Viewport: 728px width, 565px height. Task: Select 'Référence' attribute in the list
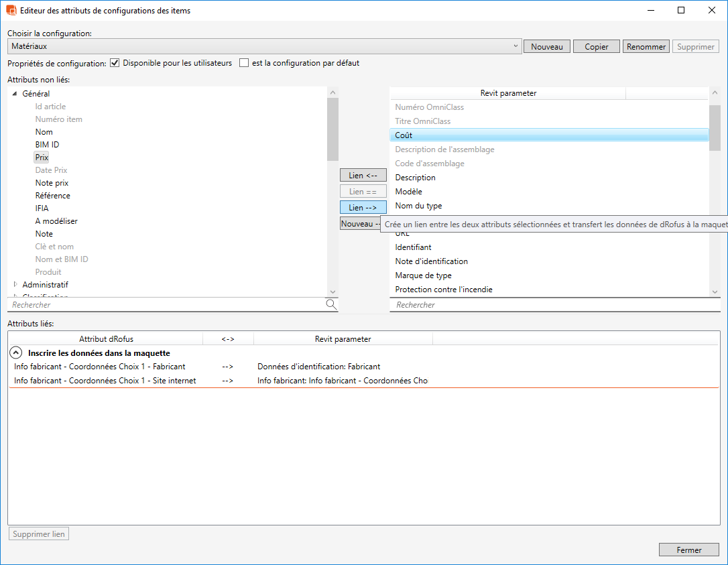tap(52, 196)
